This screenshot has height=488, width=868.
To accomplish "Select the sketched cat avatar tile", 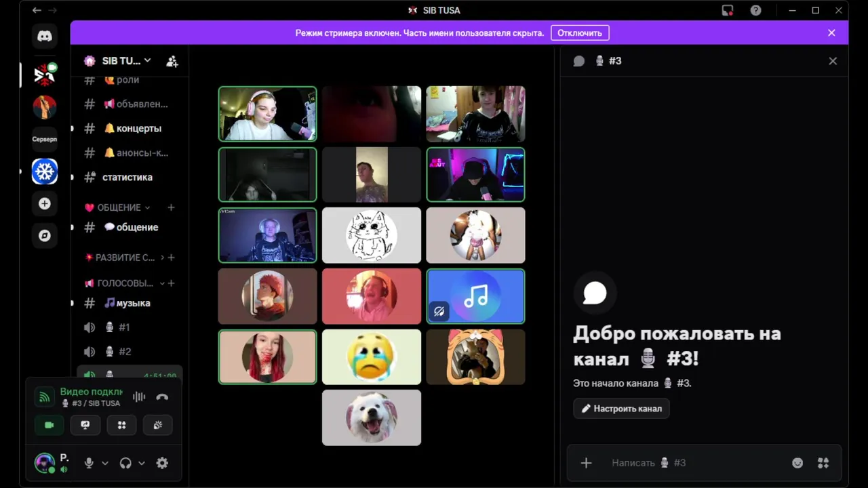I will pos(372,235).
